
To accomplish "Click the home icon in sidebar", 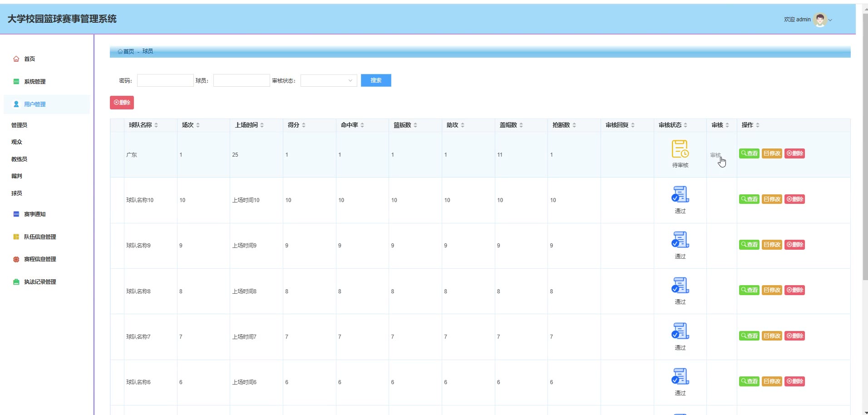I will 16,59.
